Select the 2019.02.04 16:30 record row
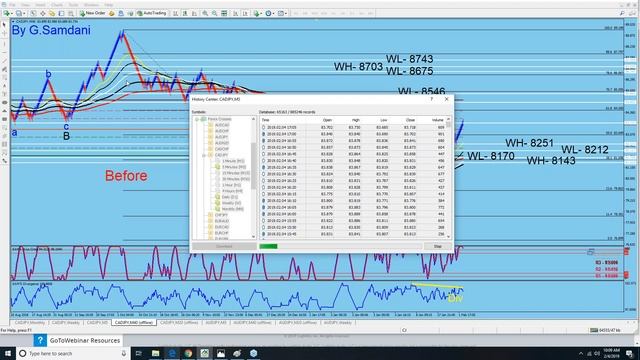The image size is (640, 360). [x=353, y=174]
